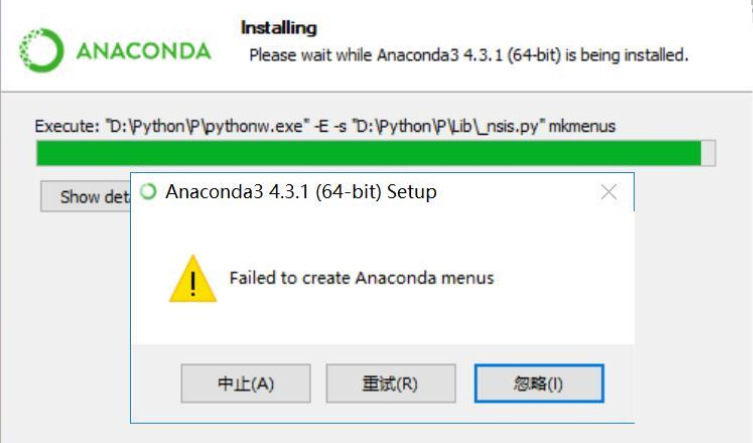Click the ANACONDA wordmark in the header
This screenshot has width=753, height=443.
[144, 51]
